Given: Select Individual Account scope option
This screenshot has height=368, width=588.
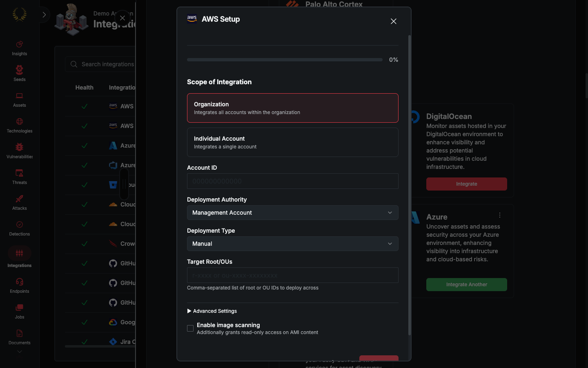Looking at the screenshot, I should point(292,142).
